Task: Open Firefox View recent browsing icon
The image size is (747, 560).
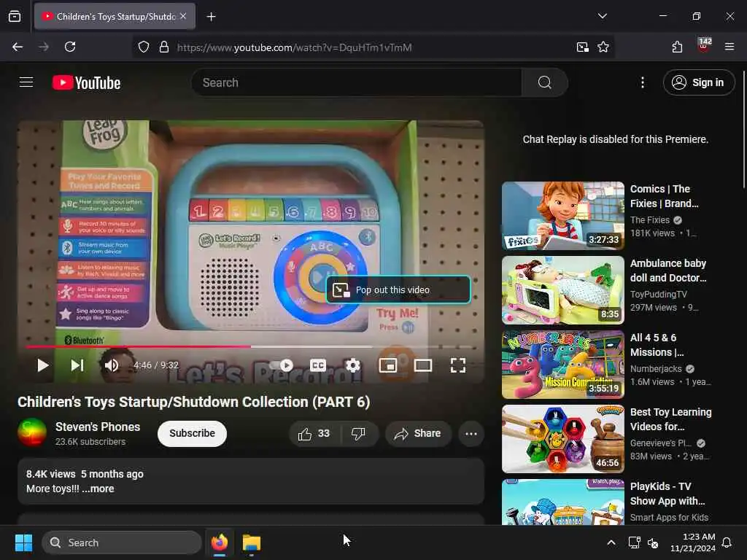Action: (15, 17)
